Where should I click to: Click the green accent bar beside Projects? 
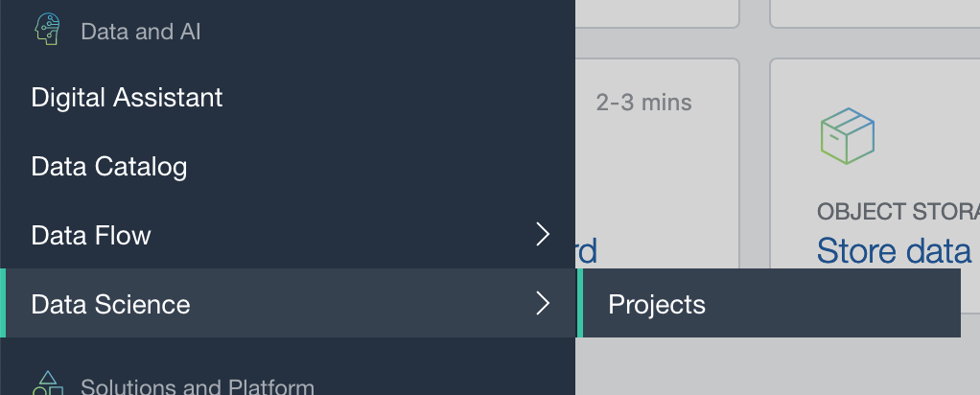[580, 304]
